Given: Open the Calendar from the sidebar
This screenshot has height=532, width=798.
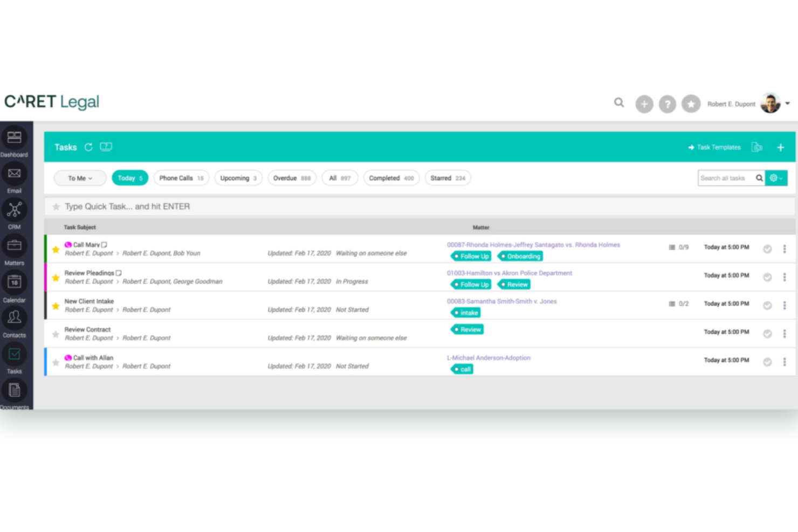Looking at the screenshot, I should (14, 283).
